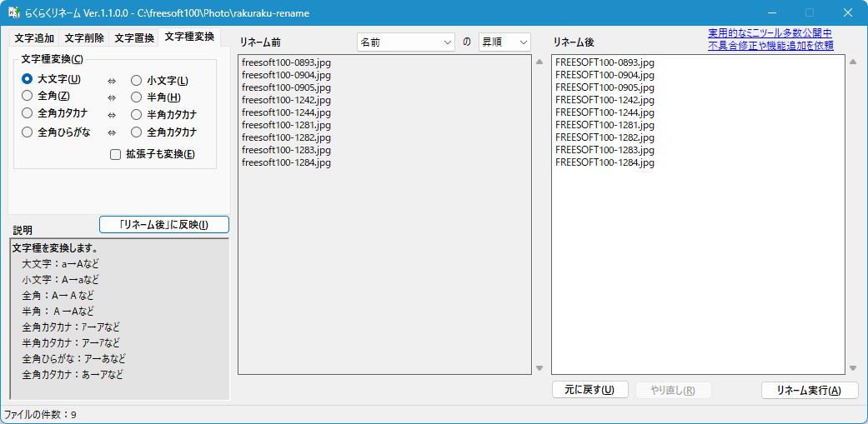Viewport: 868px width, 424px height.
Task: Click the app icon in the title bar
Action: pos(13,12)
